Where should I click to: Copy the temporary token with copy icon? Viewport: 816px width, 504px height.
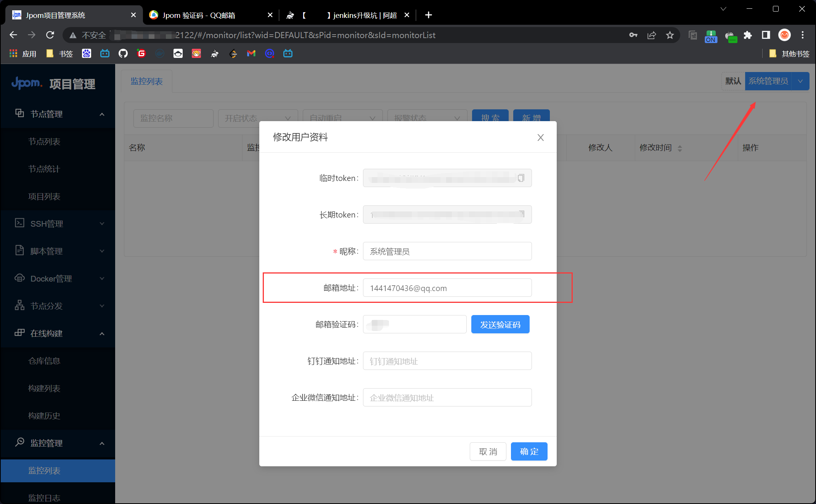(521, 178)
